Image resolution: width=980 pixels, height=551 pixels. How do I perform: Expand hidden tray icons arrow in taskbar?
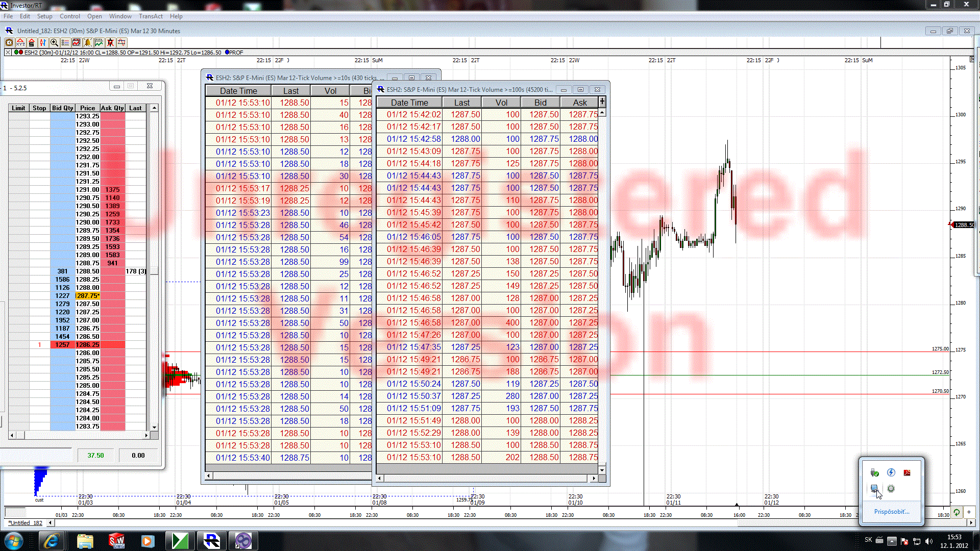click(x=892, y=541)
